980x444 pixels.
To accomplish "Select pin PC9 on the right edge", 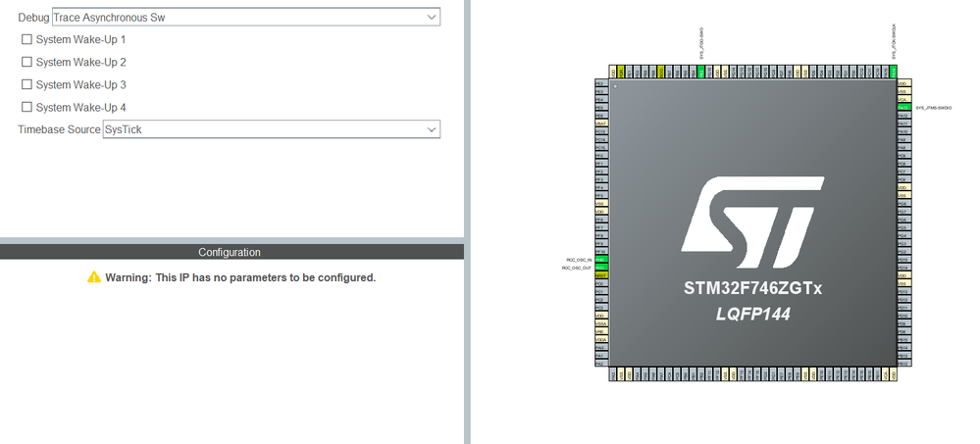I will coord(903,155).
